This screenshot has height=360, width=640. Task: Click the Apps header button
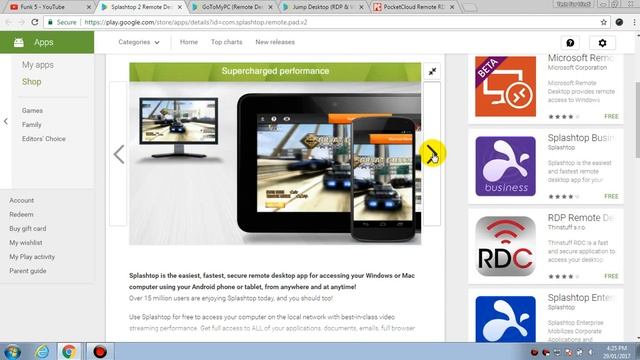[47, 42]
